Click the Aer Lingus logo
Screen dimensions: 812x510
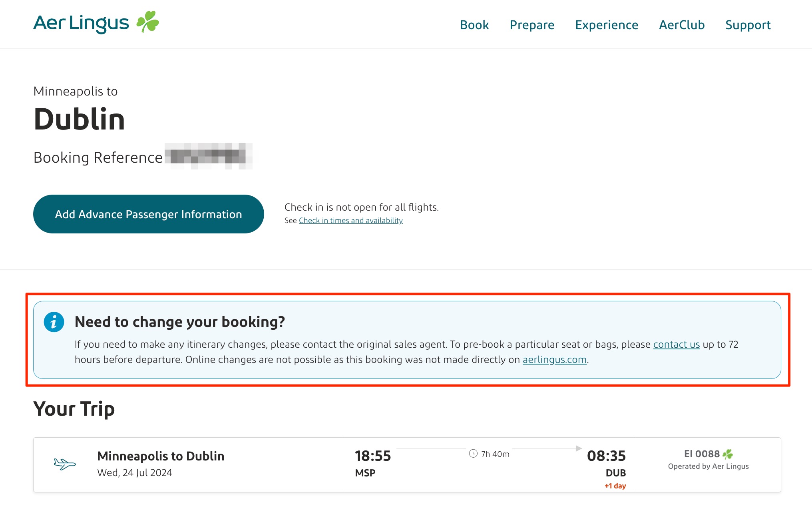pos(81,23)
